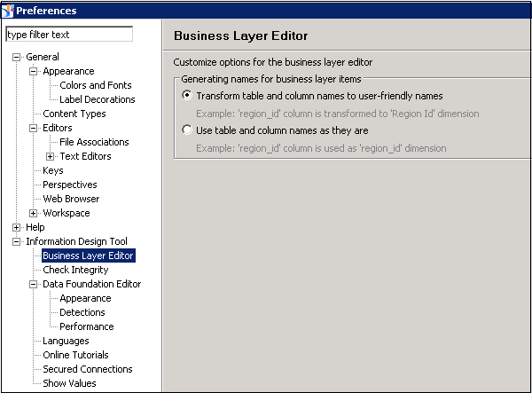Collapse the Data Foundation Editor node
532x393 pixels.
coord(33,284)
